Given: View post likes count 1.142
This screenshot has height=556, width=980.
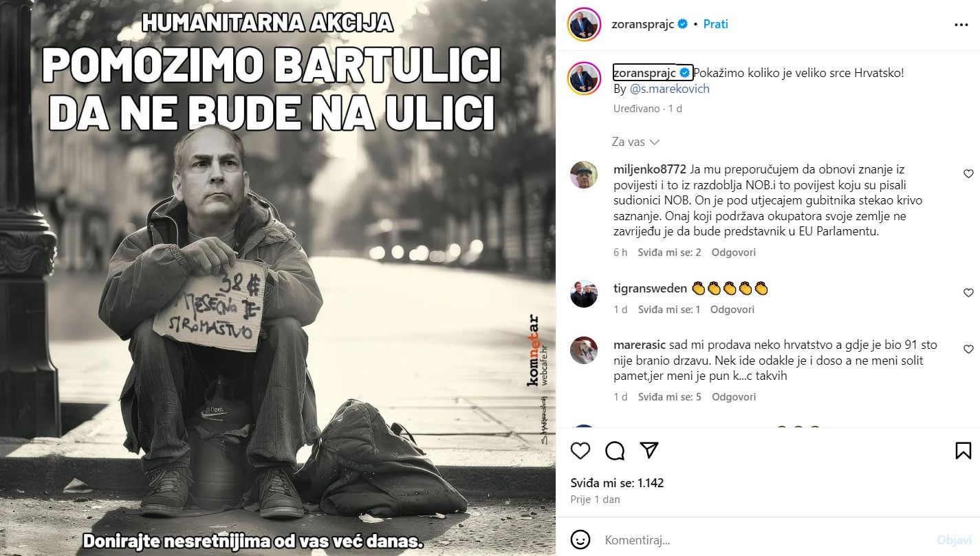Looking at the screenshot, I should tap(617, 483).
